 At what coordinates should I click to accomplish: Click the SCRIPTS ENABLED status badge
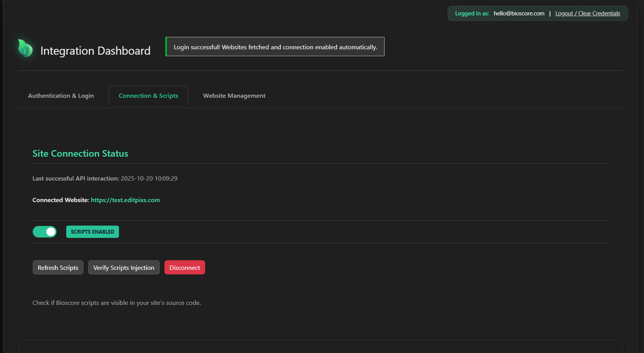(92, 232)
